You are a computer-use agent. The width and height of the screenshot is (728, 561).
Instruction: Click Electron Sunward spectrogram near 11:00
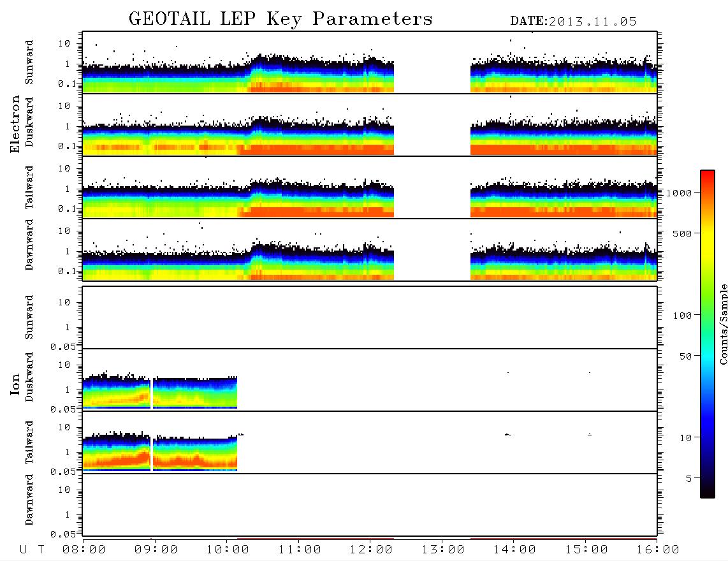coord(298,75)
